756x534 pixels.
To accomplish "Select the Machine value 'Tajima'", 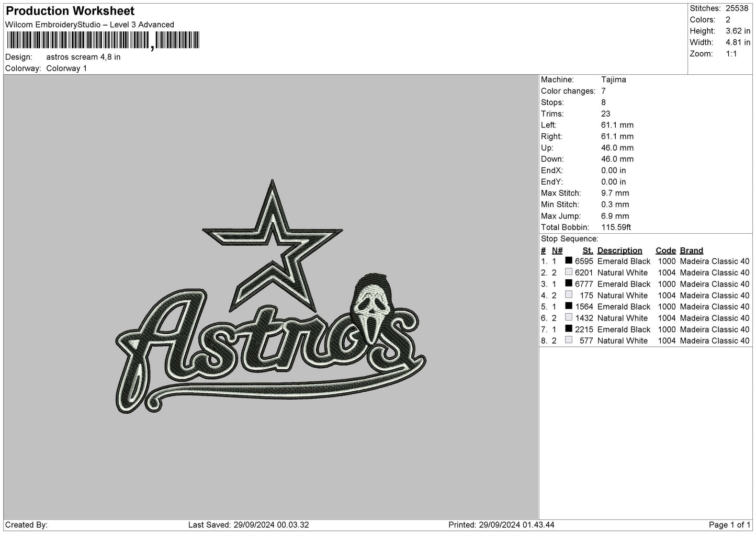I will click(x=614, y=79).
